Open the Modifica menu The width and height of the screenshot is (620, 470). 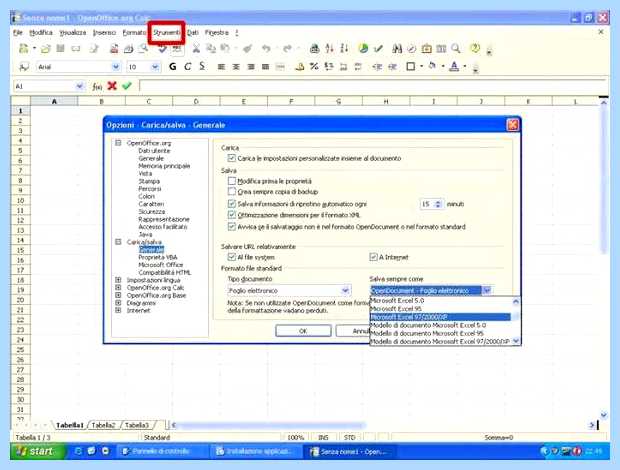click(41, 32)
